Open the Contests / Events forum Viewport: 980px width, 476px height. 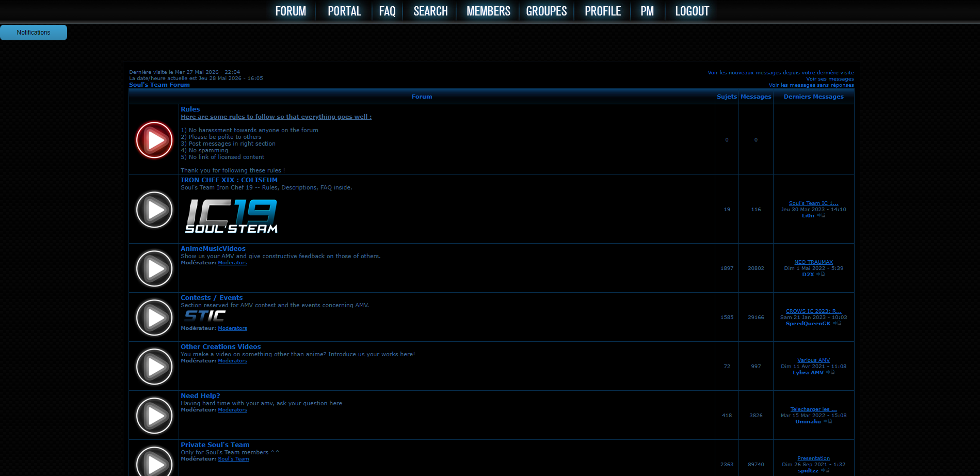[x=212, y=297]
